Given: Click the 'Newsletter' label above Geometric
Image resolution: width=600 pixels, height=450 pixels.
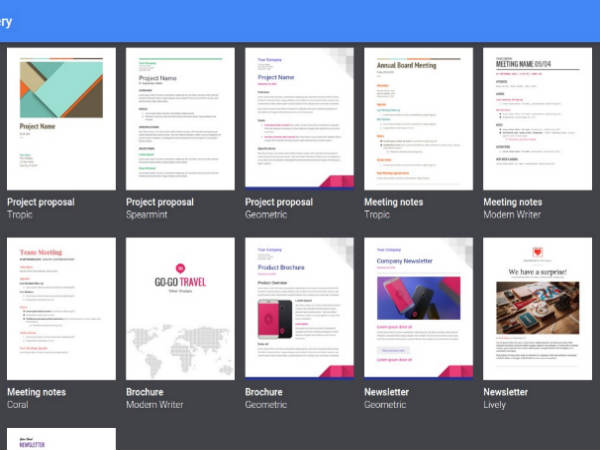Looking at the screenshot, I should pos(387,392).
